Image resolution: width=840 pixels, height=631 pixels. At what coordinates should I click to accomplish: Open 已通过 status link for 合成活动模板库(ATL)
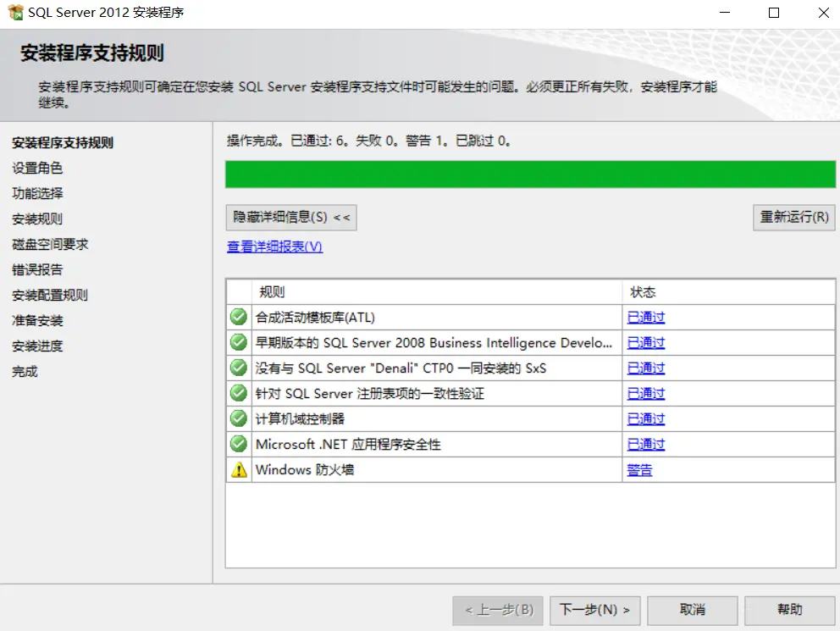645,317
